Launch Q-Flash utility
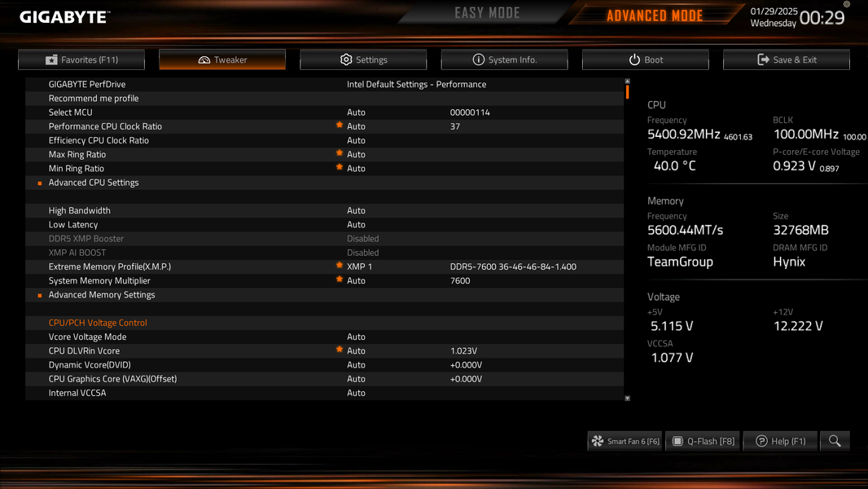 pos(703,441)
